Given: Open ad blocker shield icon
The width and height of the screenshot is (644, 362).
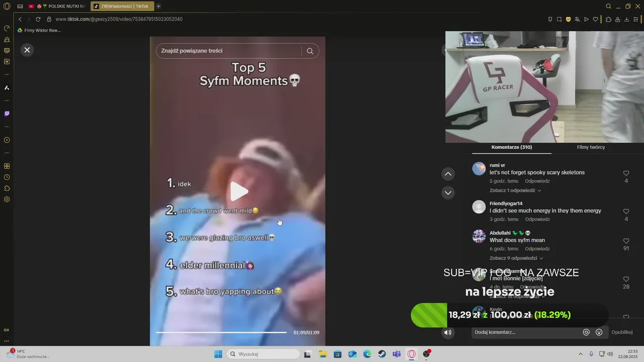Looking at the screenshot, I should 569,19.
